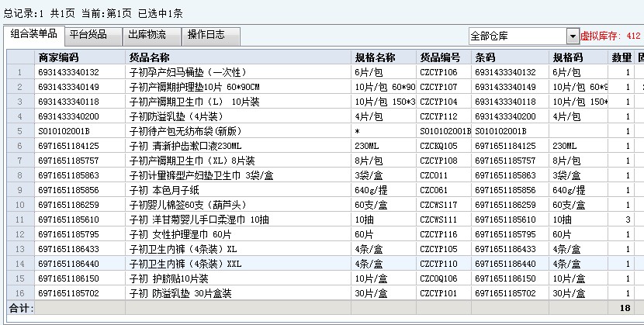Click 货品编号 cell CZCWS111
Screen dimensions: 644x325
444,220
